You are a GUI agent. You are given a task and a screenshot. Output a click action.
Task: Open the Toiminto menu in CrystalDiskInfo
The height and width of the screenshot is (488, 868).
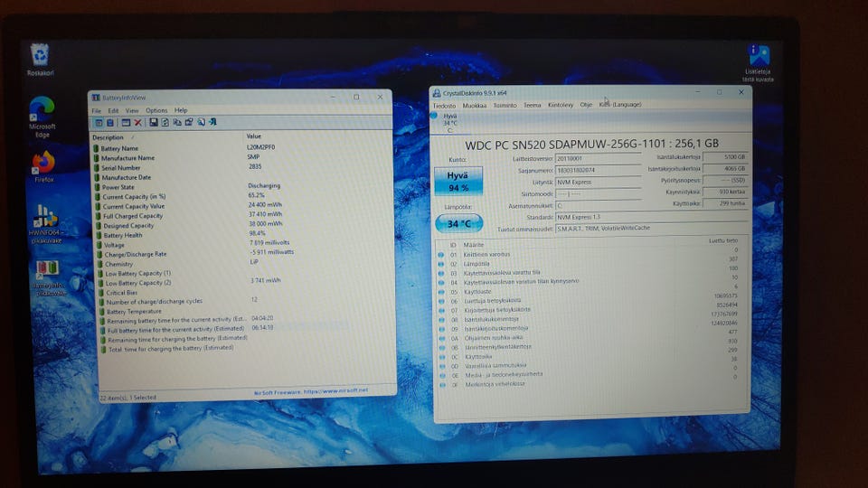tap(505, 105)
